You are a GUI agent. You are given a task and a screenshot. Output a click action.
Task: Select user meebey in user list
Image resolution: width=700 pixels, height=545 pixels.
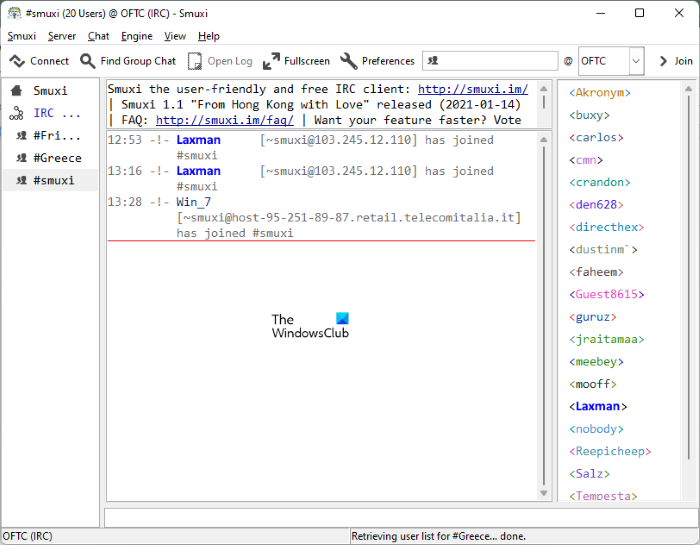(x=596, y=362)
